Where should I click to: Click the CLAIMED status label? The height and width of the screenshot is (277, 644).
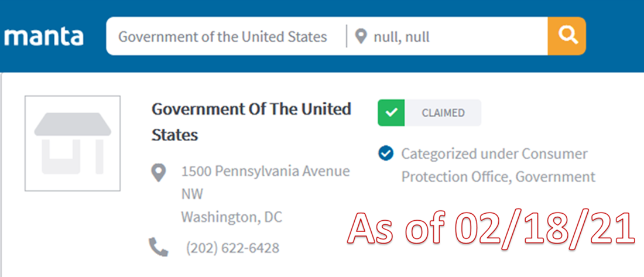click(443, 113)
